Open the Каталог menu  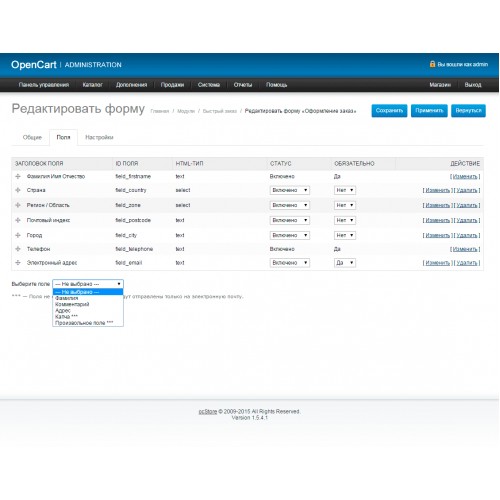coord(92,85)
